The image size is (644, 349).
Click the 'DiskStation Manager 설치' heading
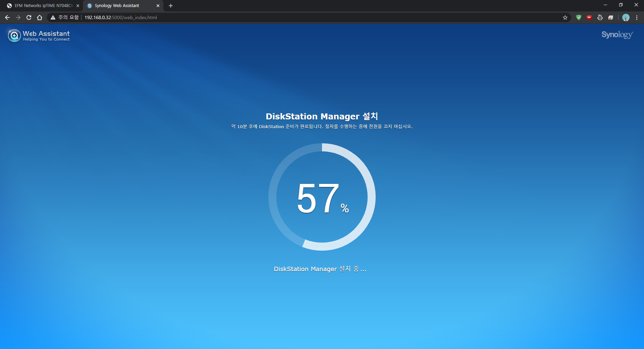(322, 116)
